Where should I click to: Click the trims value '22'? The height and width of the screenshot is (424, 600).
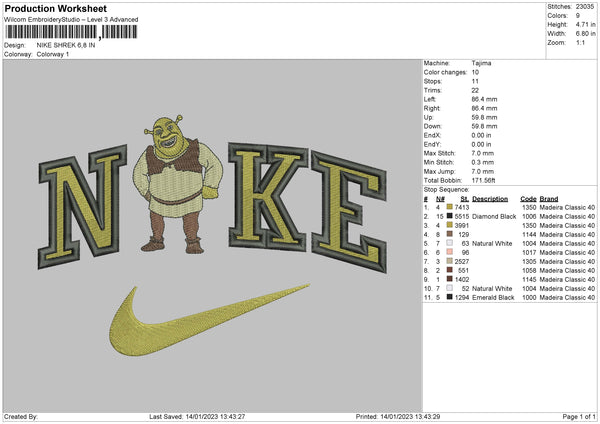click(475, 90)
